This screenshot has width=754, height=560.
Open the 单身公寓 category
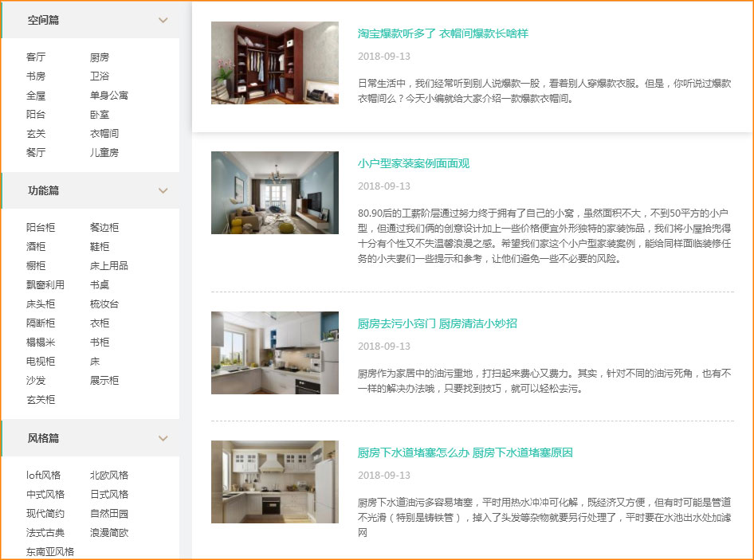coord(109,96)
